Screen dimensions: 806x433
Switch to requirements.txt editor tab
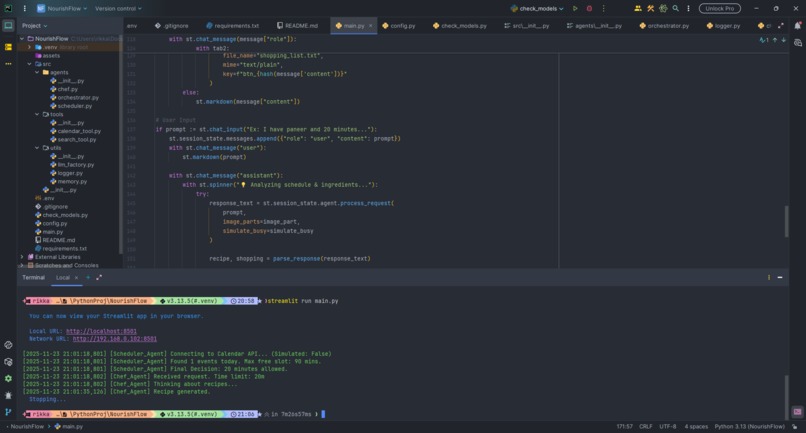coord(232,26)
